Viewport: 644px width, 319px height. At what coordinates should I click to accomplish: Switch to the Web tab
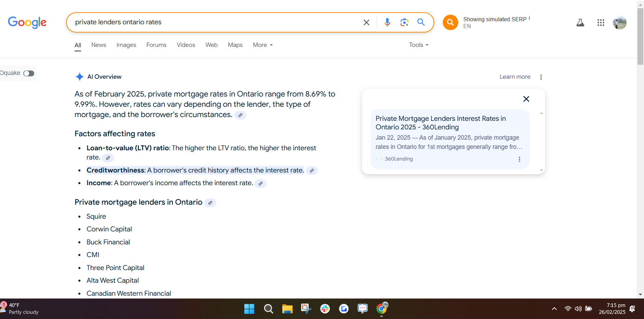[211, 45]
